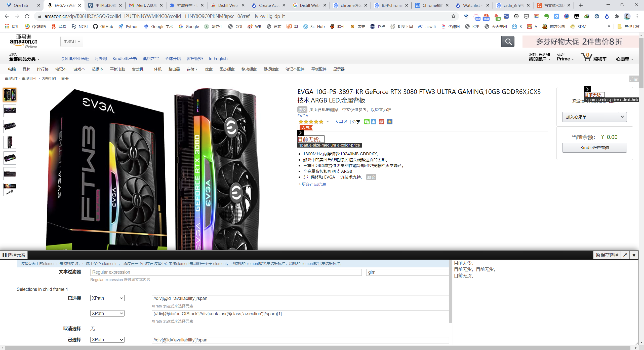Viewport: 644px width, 350px height.
Task: Open the GitHub bookmark
Action: (103, 26)
